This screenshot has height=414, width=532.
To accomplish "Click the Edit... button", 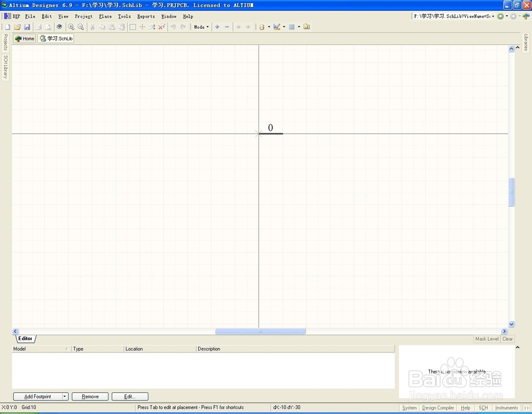I will coord(130,396).
